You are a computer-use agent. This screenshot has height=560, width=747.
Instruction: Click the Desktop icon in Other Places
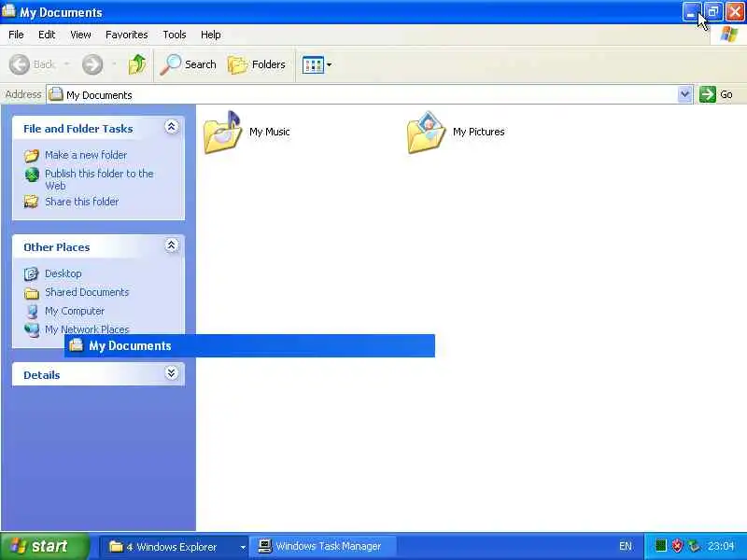point(32,273)
